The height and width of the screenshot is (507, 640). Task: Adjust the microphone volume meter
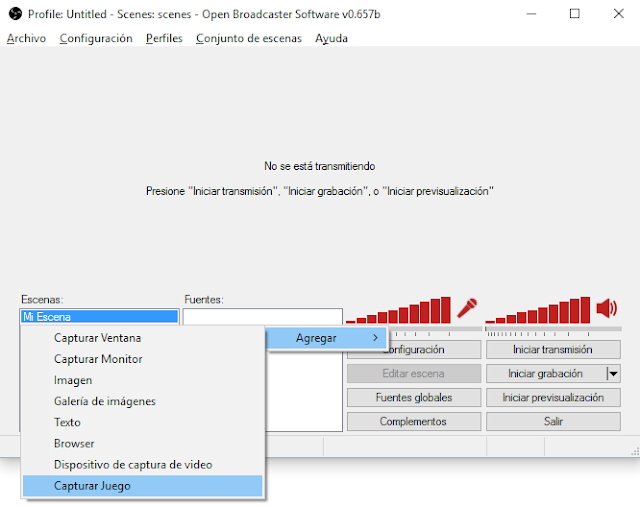point(398,310)
